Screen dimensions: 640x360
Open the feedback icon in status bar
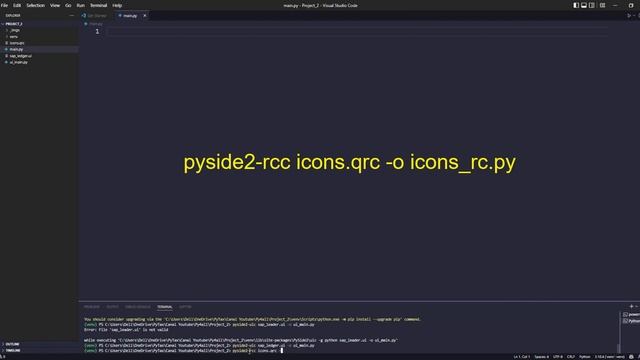tap(631, 357)
